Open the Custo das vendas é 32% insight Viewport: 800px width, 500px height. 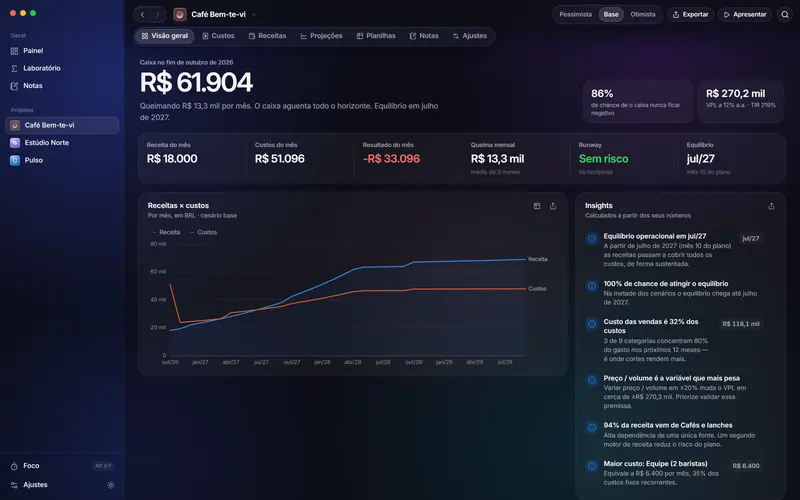pos(673,340)
